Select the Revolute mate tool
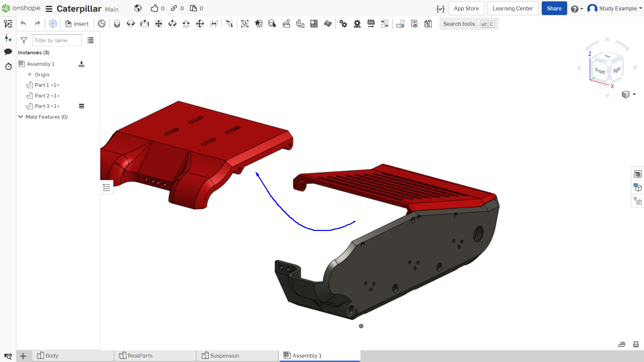The width and height of the screenshot is (644, 362). tap(131, 24)
